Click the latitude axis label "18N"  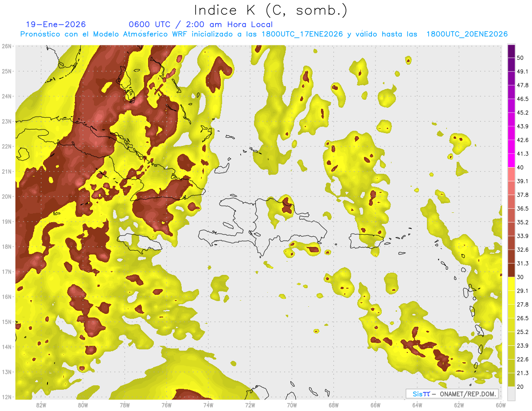(x=7, y=247)
